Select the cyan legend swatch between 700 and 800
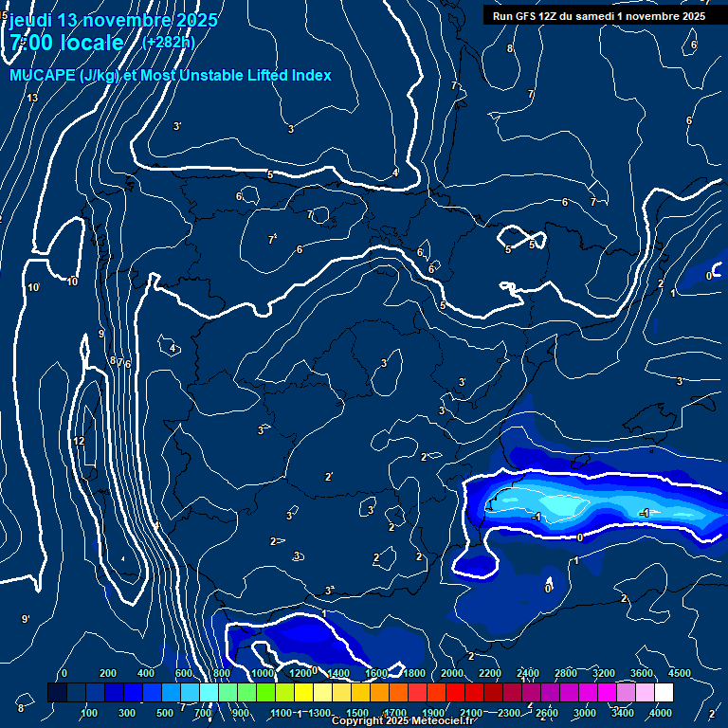The height and width of the screenshot is (728, 728). click(209, 692)
